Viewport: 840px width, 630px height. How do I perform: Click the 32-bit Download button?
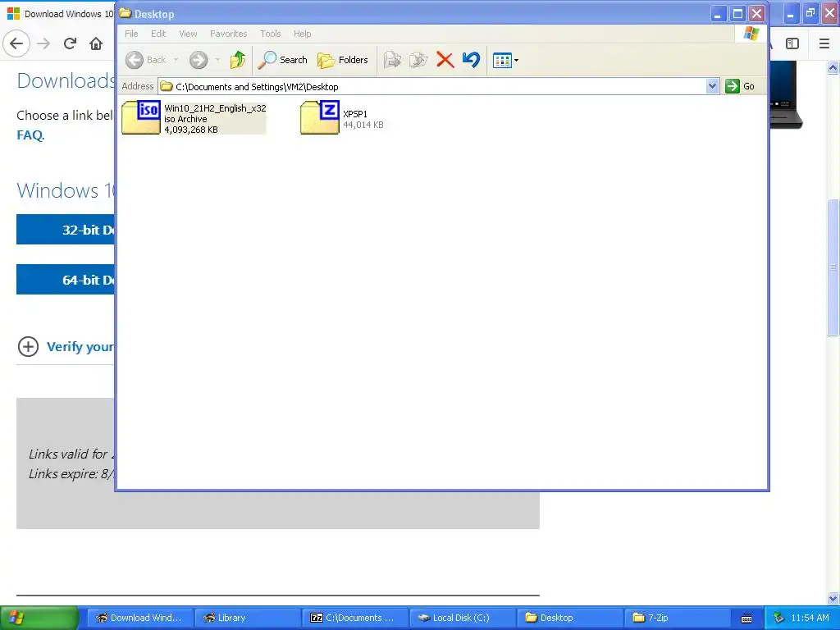pos(66,230)
